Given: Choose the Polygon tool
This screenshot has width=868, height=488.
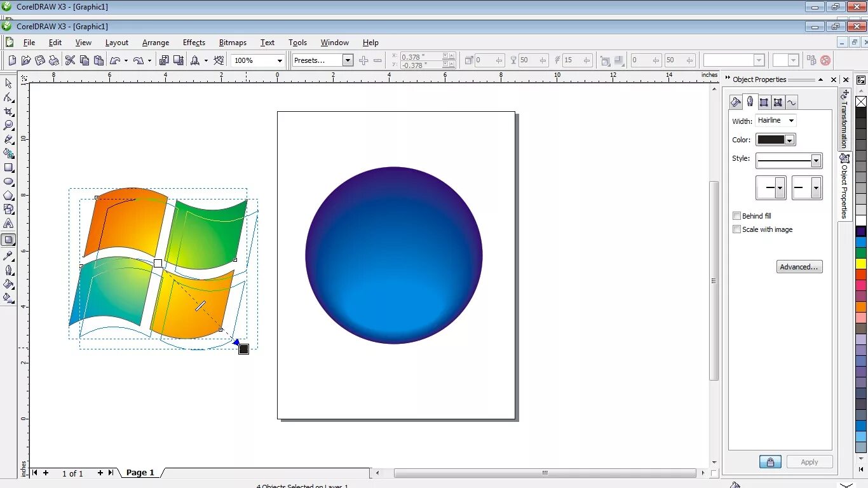Looking at the screenshot, I should coord(8,195).
